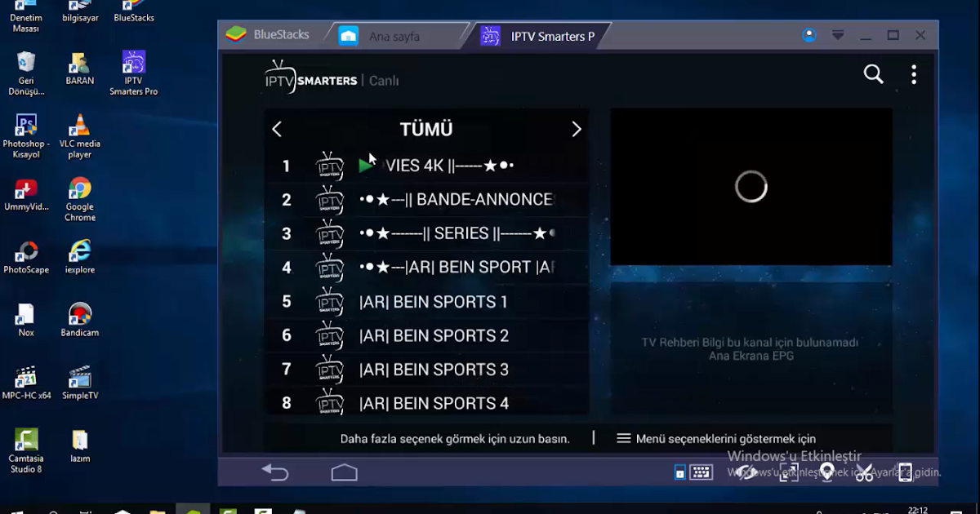The image size is (980, 514).
Task: Click the Android home button
Action: click(x=345, y=472)
